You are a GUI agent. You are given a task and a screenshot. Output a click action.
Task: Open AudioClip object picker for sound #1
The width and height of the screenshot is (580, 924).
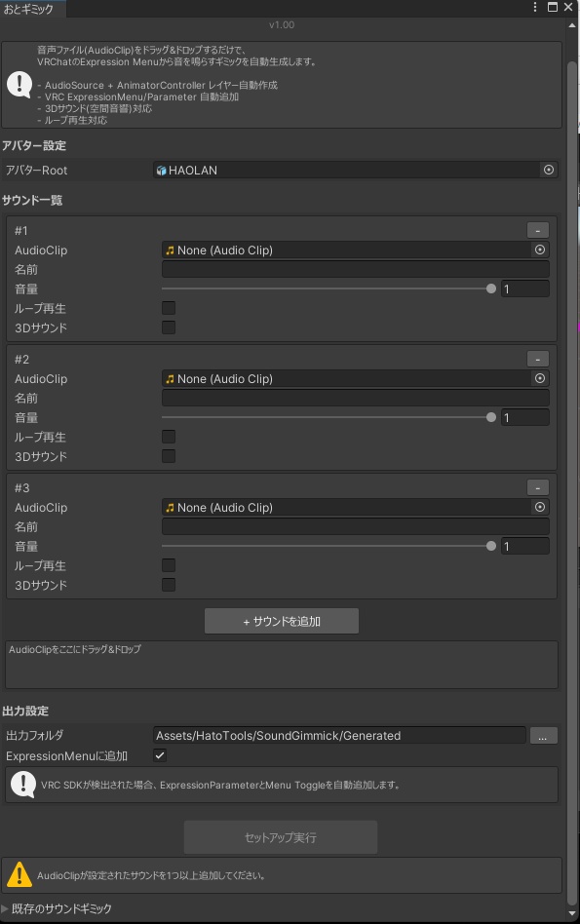point(540,250)
